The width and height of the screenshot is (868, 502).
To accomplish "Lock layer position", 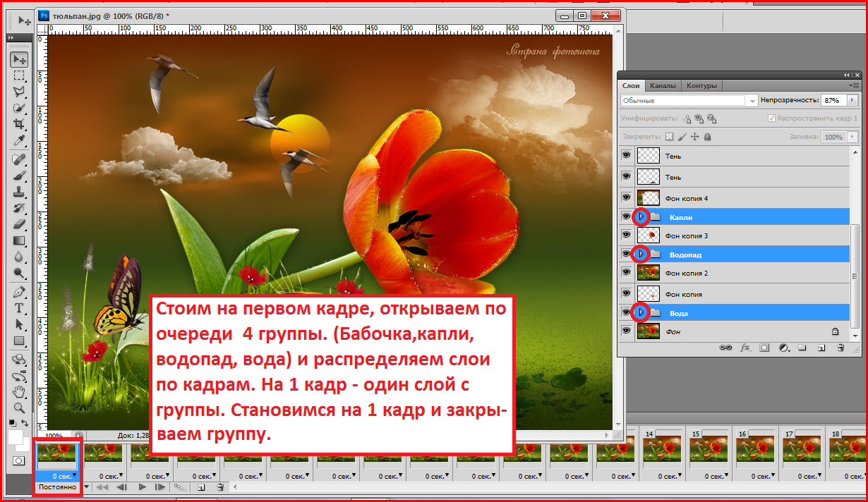I will pyautogui.click(x=694, y=137).
